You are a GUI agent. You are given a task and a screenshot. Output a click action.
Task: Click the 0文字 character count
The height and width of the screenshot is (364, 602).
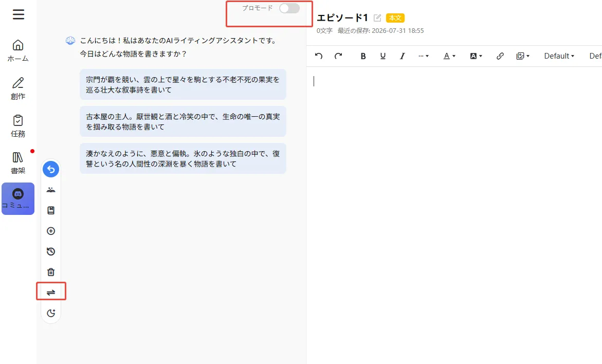(x=324, y=31)
